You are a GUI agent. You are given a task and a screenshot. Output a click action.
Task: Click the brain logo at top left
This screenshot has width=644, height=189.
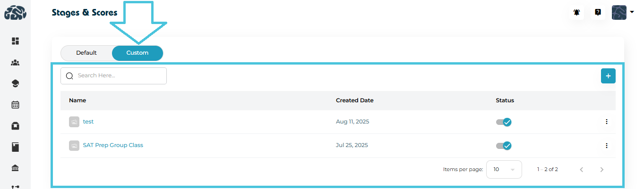point(15,13)
